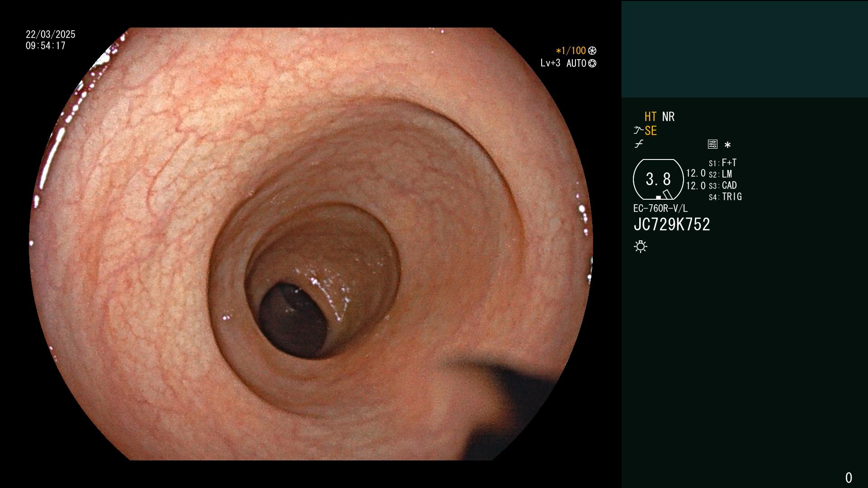
Task: Click the image counter 0
Action: pos(849,478)
